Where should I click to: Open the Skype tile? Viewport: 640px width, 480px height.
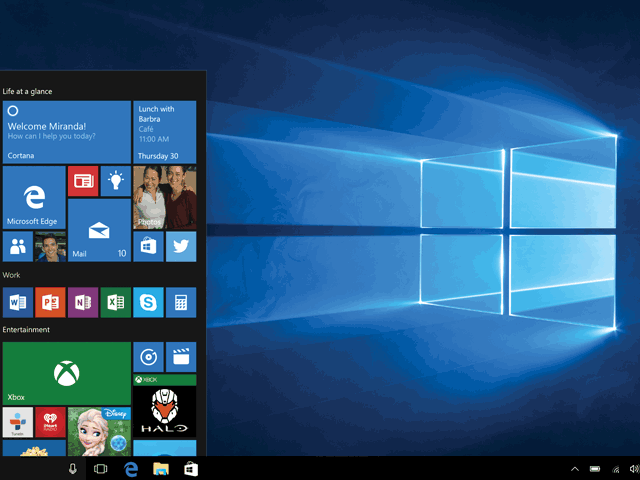(148, 301)
